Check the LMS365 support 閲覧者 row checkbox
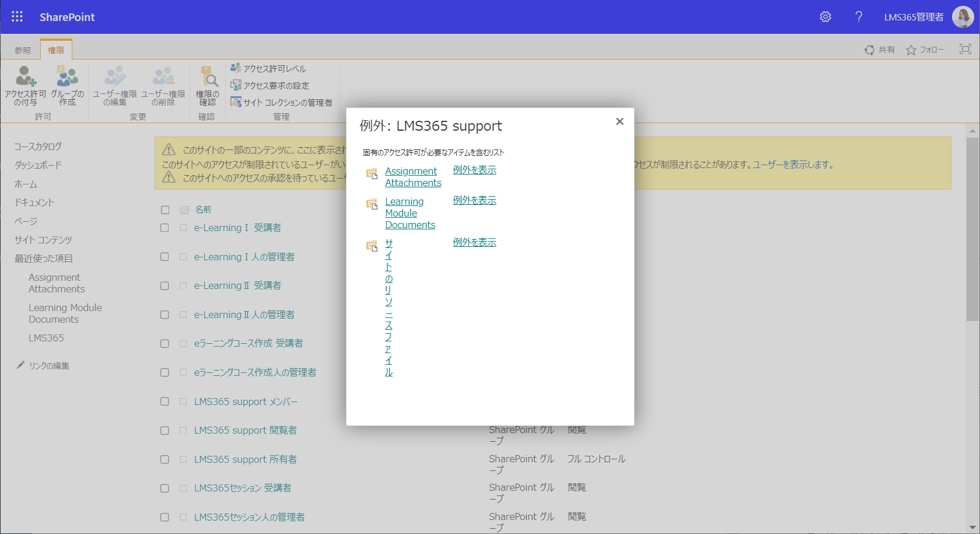 point(165,430)
